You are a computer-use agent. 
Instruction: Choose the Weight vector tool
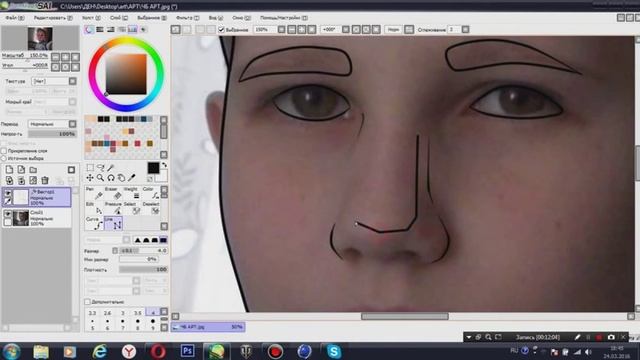(x=132, y=193)
